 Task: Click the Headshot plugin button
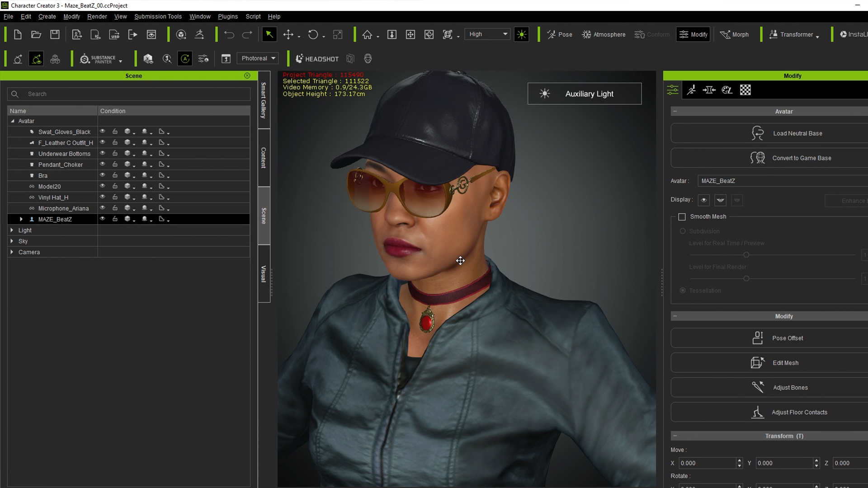(x=317, y=59)
